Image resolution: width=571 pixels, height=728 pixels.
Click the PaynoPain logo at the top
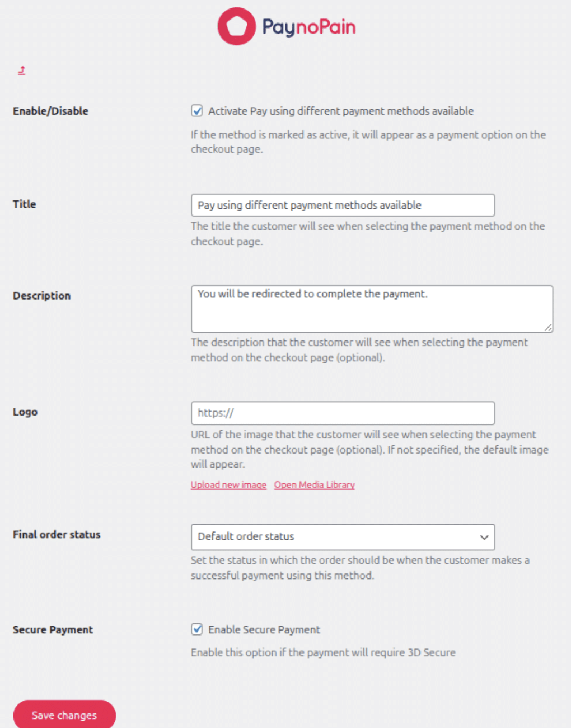click(x=286, y=26)
